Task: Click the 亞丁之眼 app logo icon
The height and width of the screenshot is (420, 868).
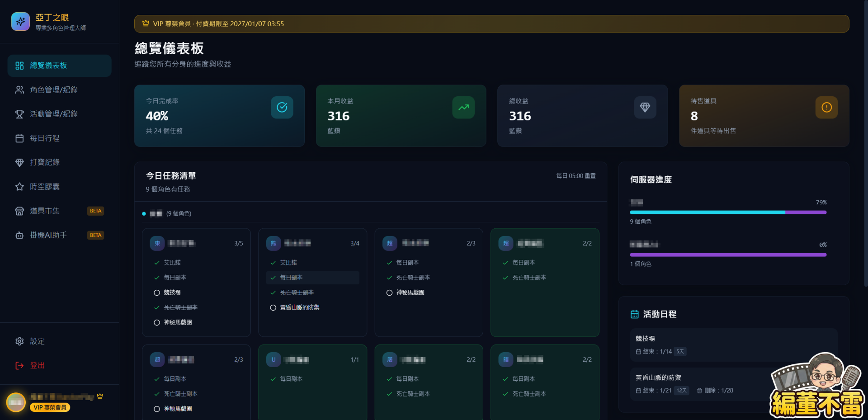Action: click(20, 21)
